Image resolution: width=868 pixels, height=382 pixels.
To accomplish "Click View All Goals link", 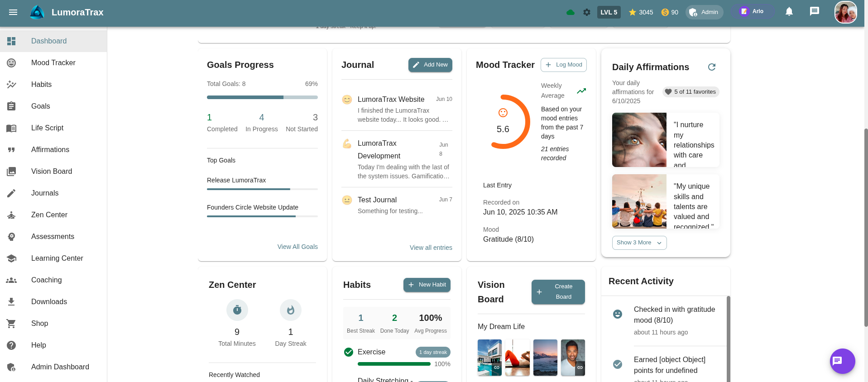I will pyautogui.click(x=297, y=247).
